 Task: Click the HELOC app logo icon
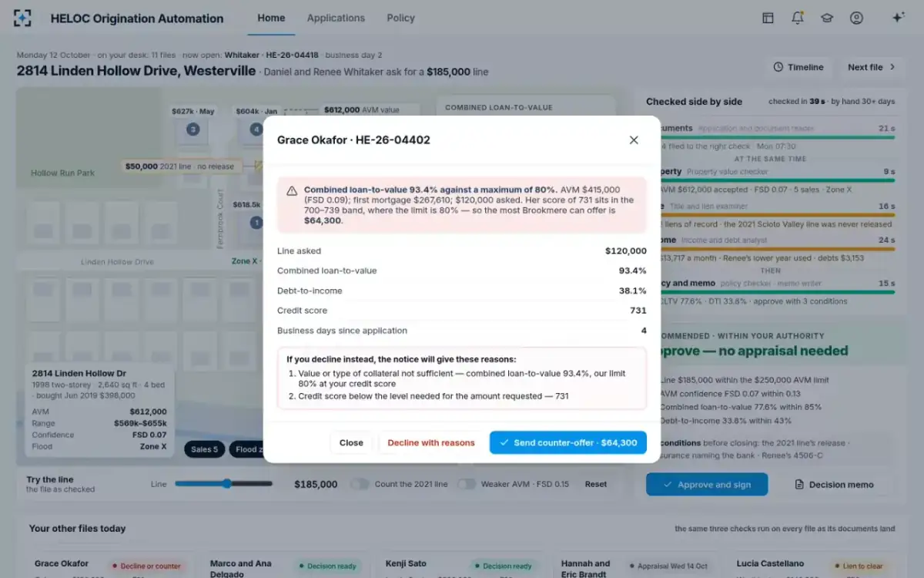tap(23, 18)
